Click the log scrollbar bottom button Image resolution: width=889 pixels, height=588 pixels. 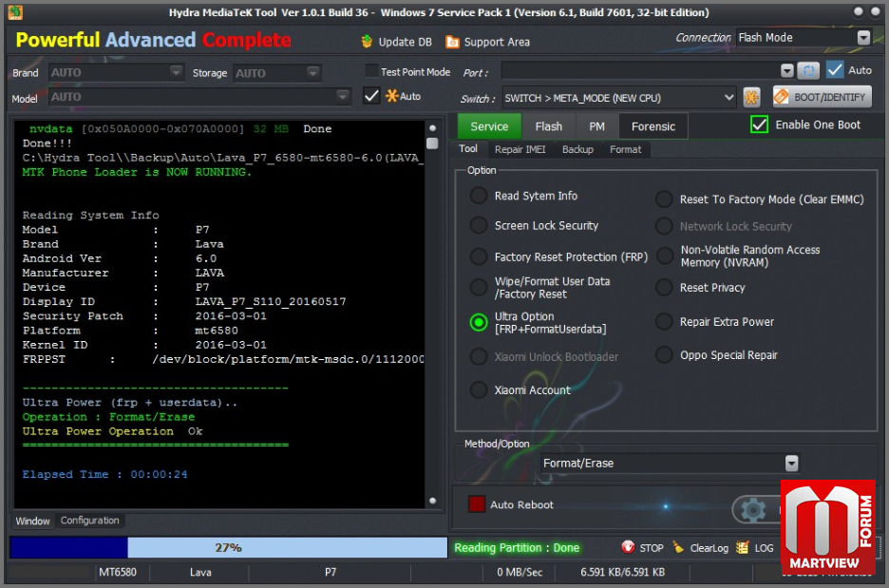coord(432,501)
